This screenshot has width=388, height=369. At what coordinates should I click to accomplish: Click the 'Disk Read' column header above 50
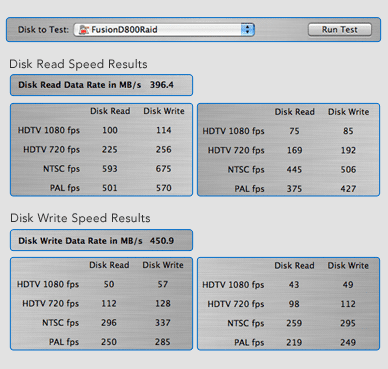tap(109, 265)
